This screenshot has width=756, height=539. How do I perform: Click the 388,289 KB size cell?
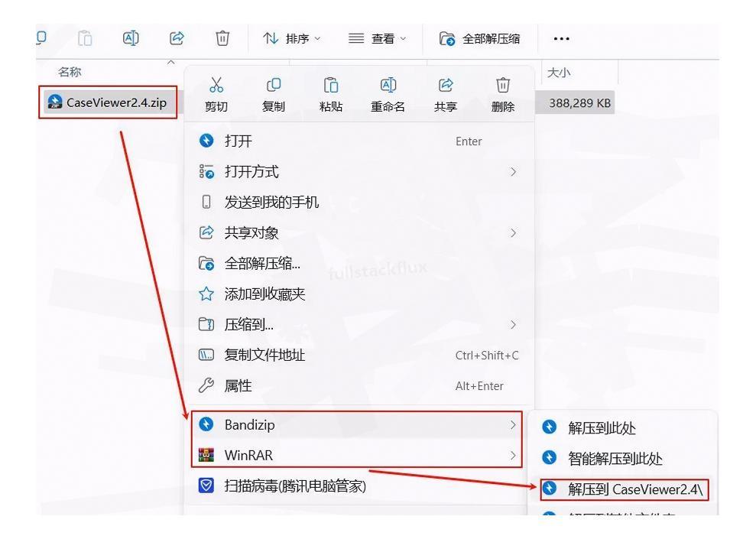(x=579, y=102)
